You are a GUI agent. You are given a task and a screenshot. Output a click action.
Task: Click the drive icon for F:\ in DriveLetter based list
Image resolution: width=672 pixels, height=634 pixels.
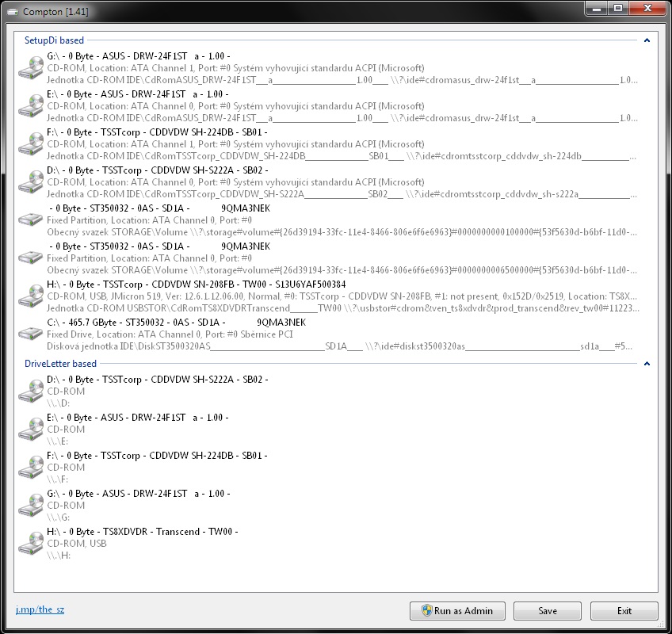point(31,468)
